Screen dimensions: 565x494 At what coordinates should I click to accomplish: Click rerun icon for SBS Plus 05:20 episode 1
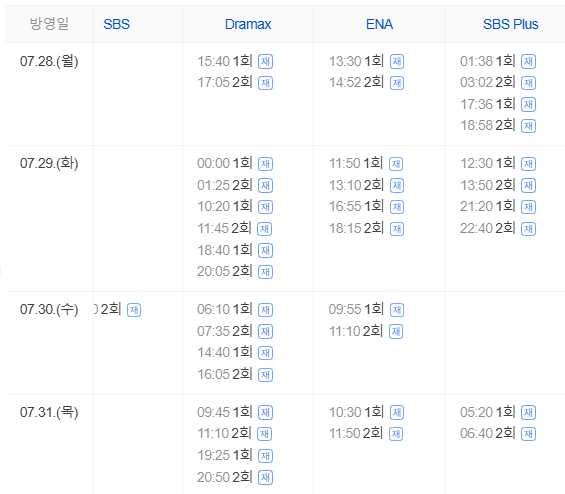pos(528,413)
